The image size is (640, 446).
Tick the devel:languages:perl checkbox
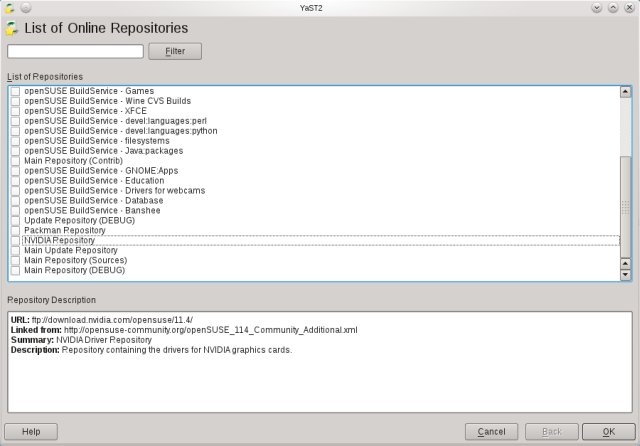click(15, 121)
